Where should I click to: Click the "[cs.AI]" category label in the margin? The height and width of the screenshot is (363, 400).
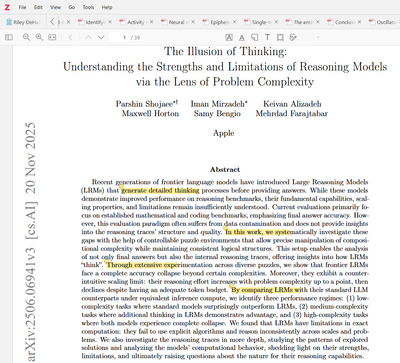point(31,221)
